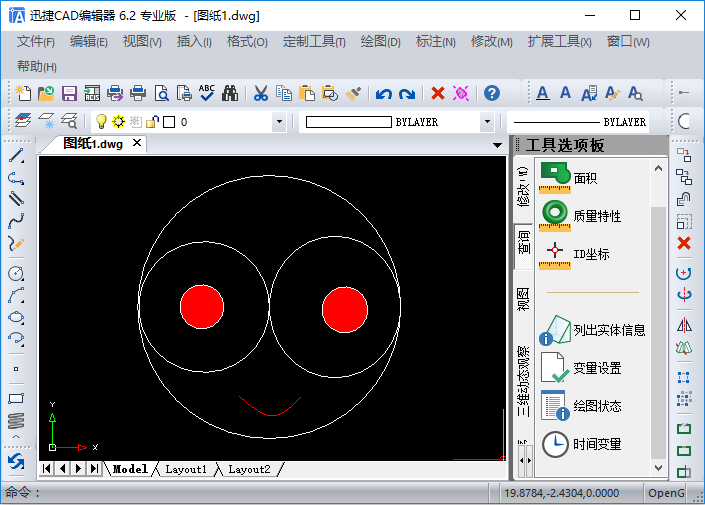The height and width of the screenshot is (505, 705).
Task: Click the red X Delete icon in top toolbar
Action: 437,94
